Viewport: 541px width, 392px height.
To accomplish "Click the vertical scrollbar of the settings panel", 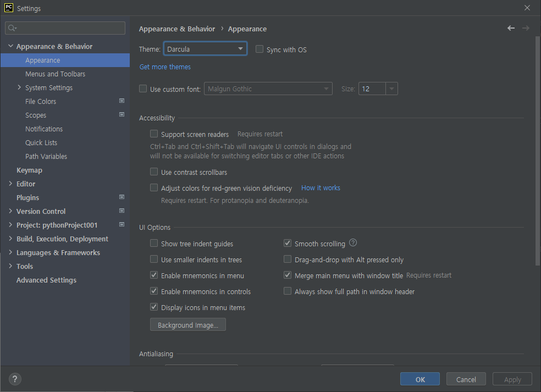I will pos(538,151).
